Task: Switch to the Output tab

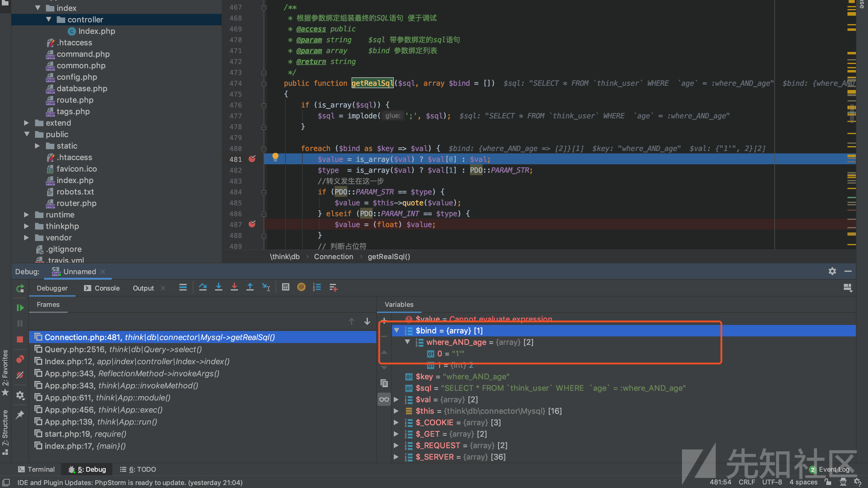Action: pyautogui.click(x=143, y=288)
